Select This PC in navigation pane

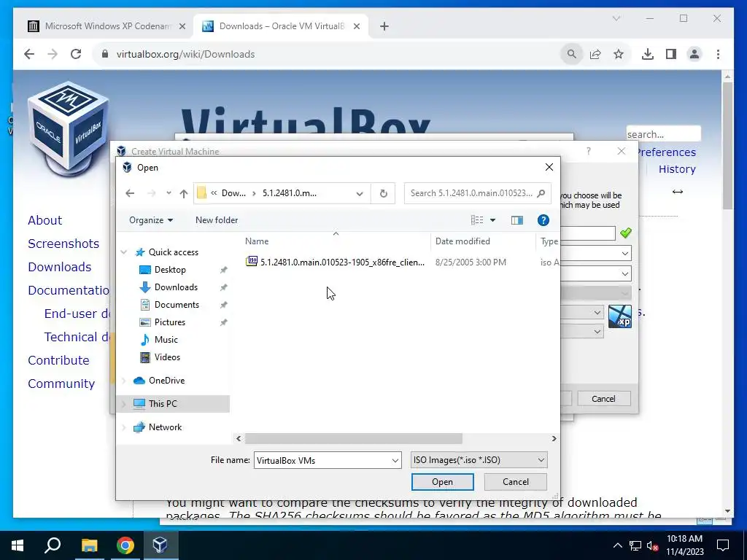tap(163, 404)
